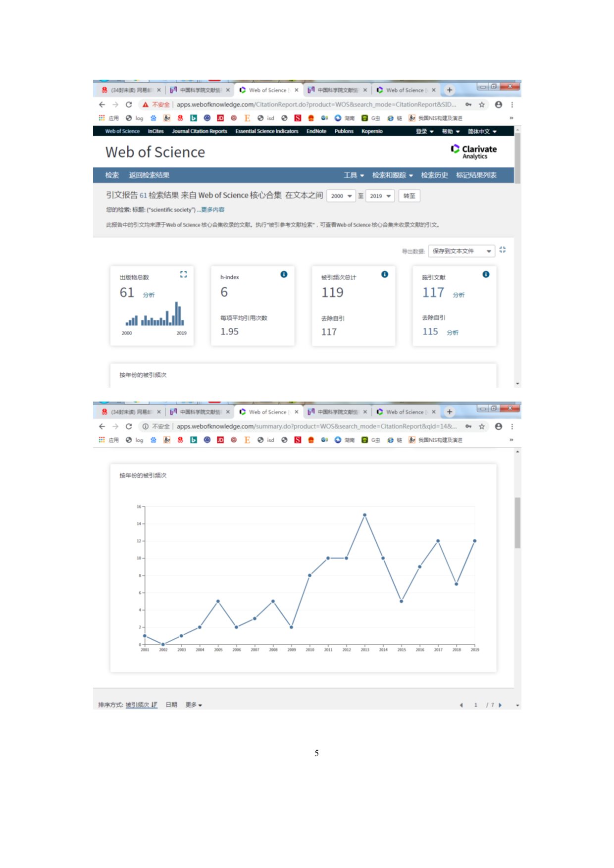Click the h-index info icon
The image size is (614, 868).
pyautogui.click(x=284, y=274)
